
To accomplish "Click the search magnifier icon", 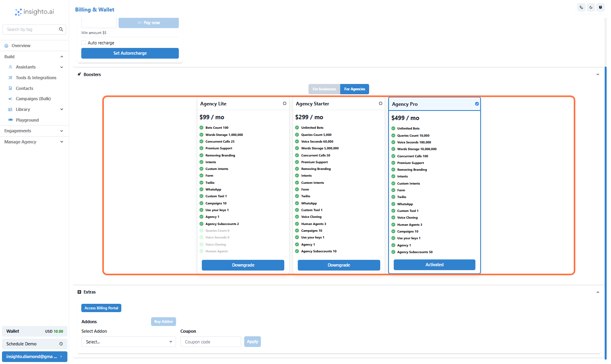I will [61, 29].
